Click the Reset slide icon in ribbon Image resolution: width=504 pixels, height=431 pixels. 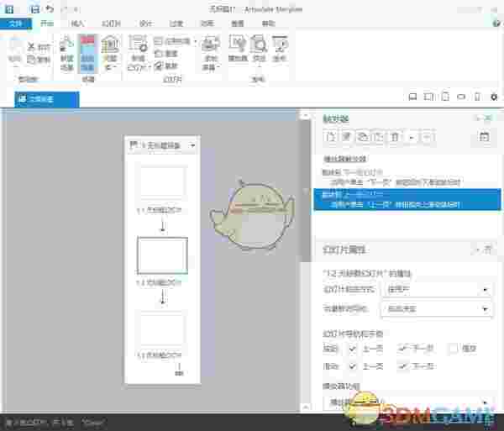coord(159,54)
